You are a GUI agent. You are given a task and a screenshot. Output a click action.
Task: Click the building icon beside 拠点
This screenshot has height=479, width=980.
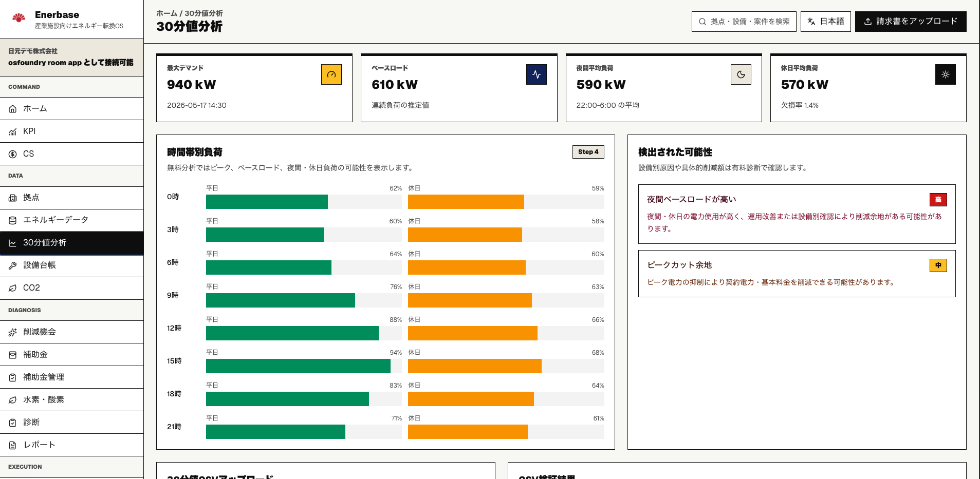[13, 198]
